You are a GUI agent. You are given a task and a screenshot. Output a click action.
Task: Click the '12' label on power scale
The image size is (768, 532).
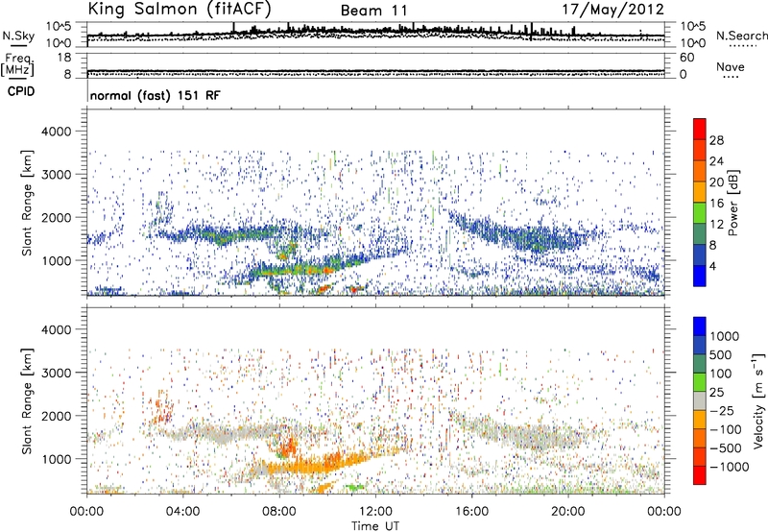pyautogui.click(x=716, y=225)
